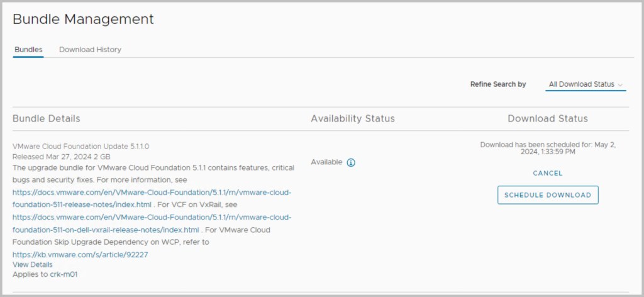Click the Bundle Management page heading
This screenshot has height=297, width=644.
coord(83,20)
